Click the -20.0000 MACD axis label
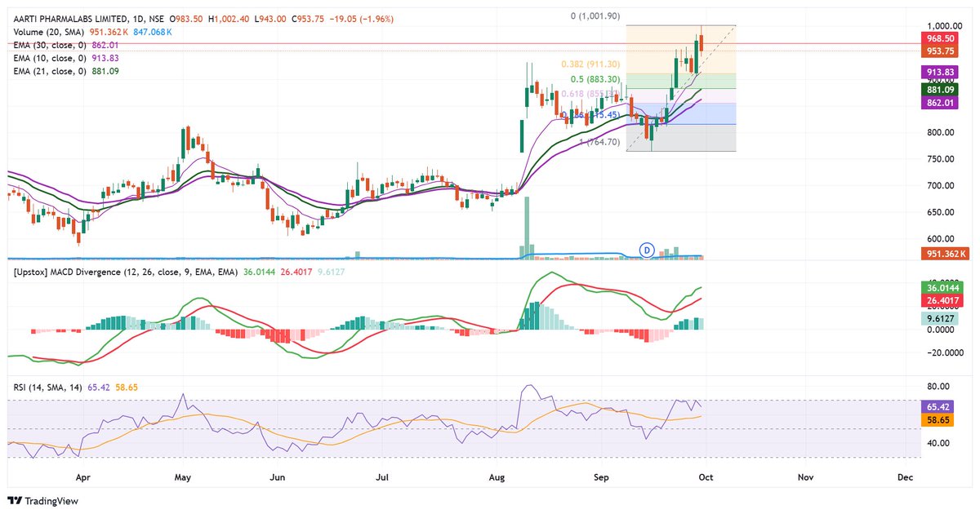 [x=946, y=352]
